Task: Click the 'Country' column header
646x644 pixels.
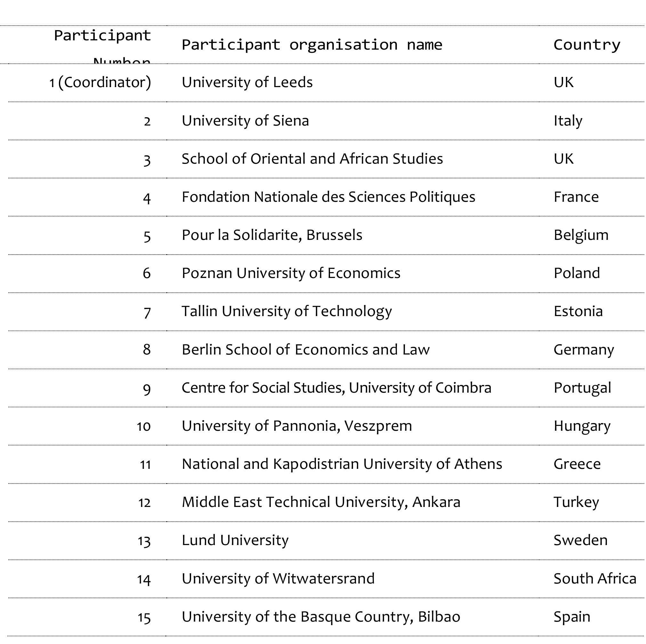Action: pos(586,45)
